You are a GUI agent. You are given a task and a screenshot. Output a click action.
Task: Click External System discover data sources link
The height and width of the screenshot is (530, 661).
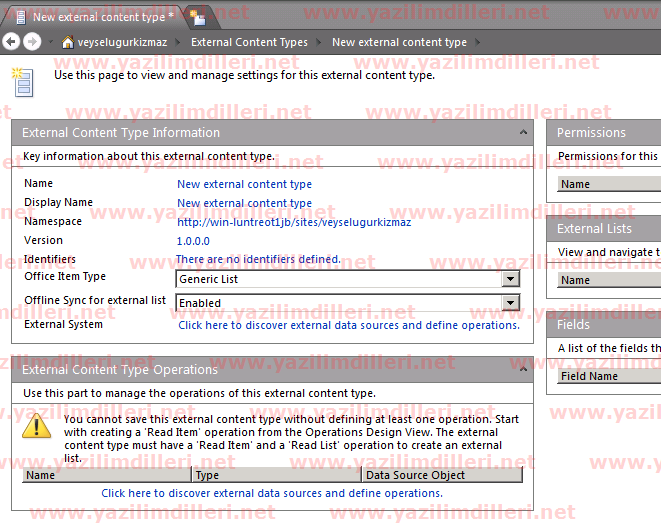(x=348, y=325)
